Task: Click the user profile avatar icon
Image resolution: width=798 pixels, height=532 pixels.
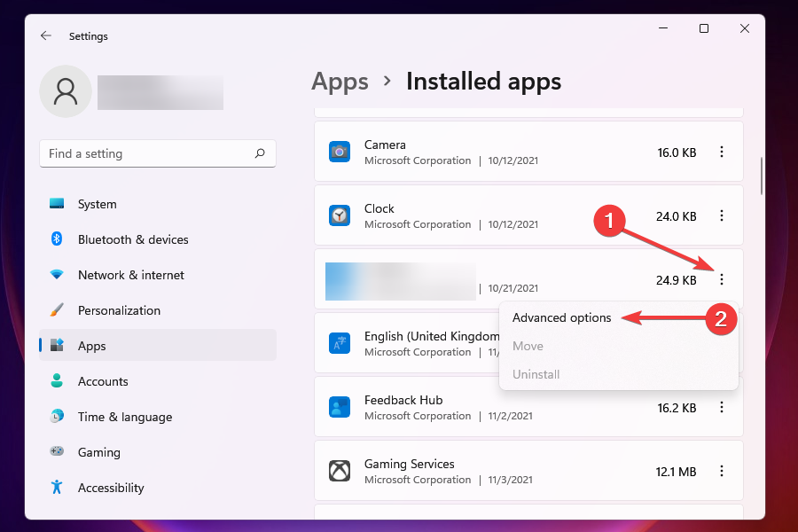Action: [66, 91]
